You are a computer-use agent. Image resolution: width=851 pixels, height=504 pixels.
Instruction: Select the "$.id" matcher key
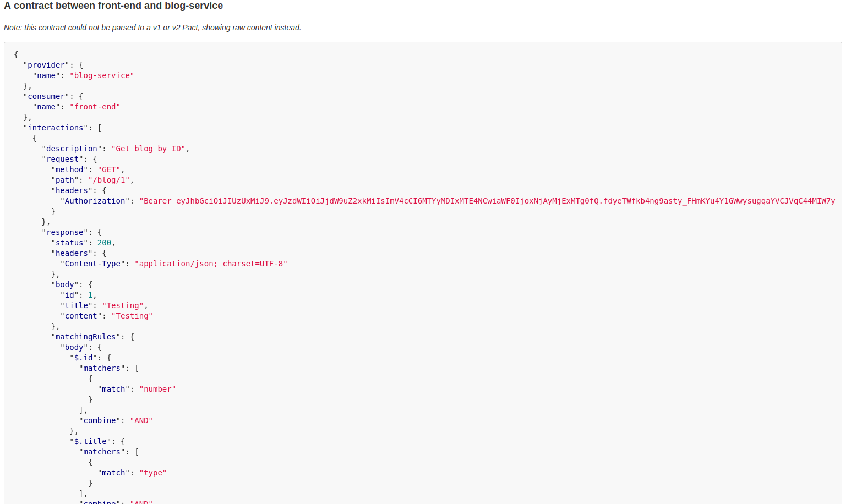(x=84, y=358)
